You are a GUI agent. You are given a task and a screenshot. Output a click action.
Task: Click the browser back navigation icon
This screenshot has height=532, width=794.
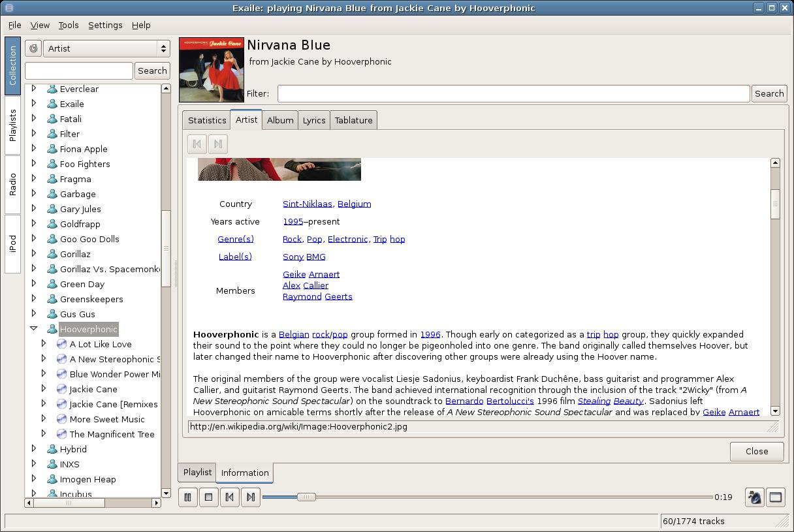[x=197, y=144]
